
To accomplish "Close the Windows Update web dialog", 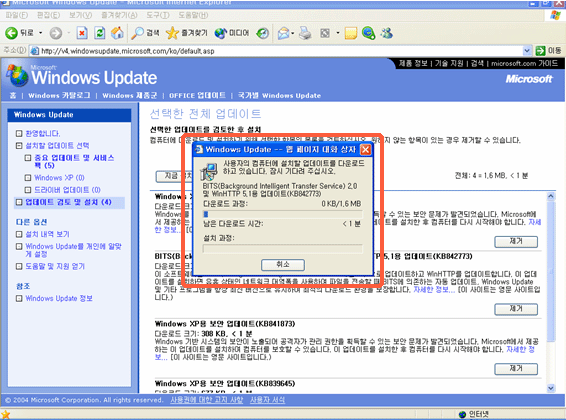I will (366, 149).
